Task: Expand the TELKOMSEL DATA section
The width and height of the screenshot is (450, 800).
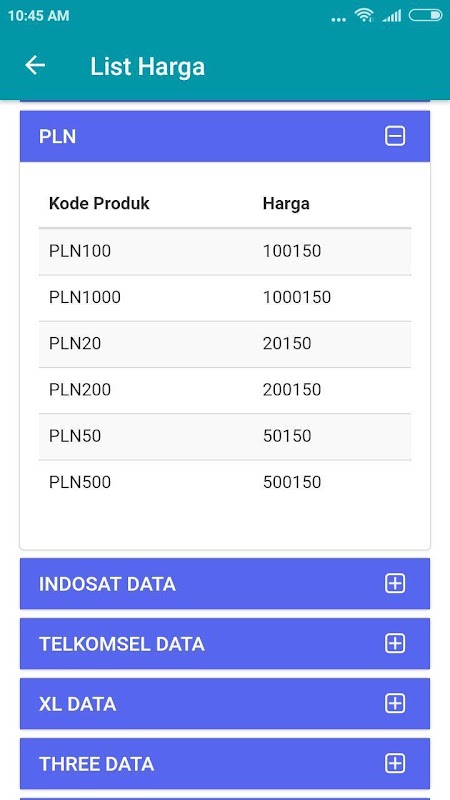Action: (x=225, y=644)
